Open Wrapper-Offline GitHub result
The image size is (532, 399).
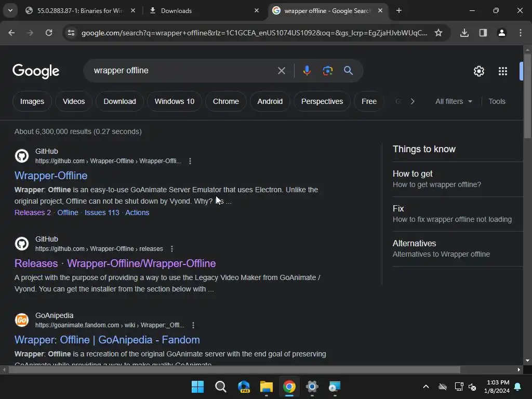click(51, 176)
